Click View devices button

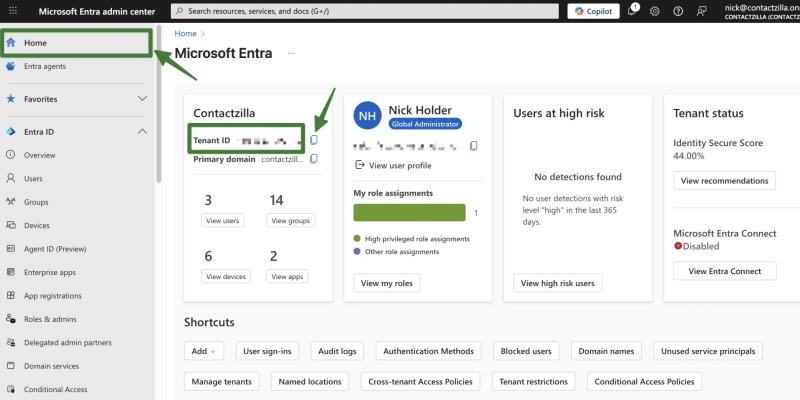pos(226,277)
